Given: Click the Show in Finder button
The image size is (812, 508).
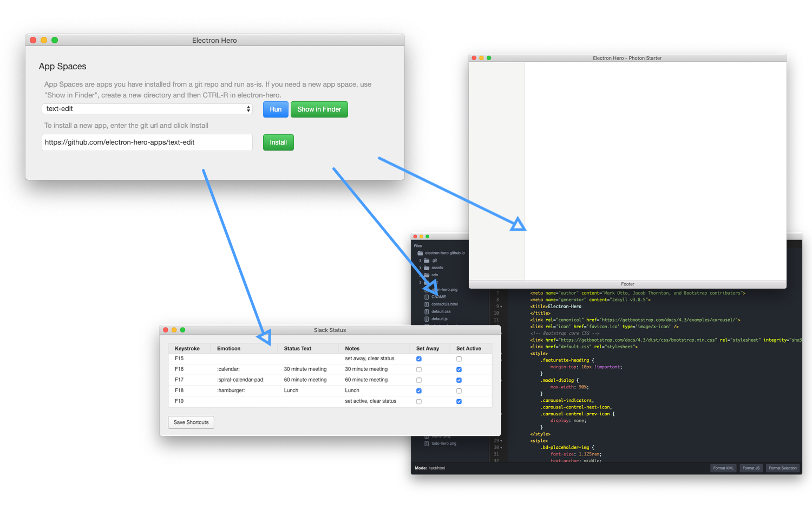Looking at the screenshot, I should 319,109.
